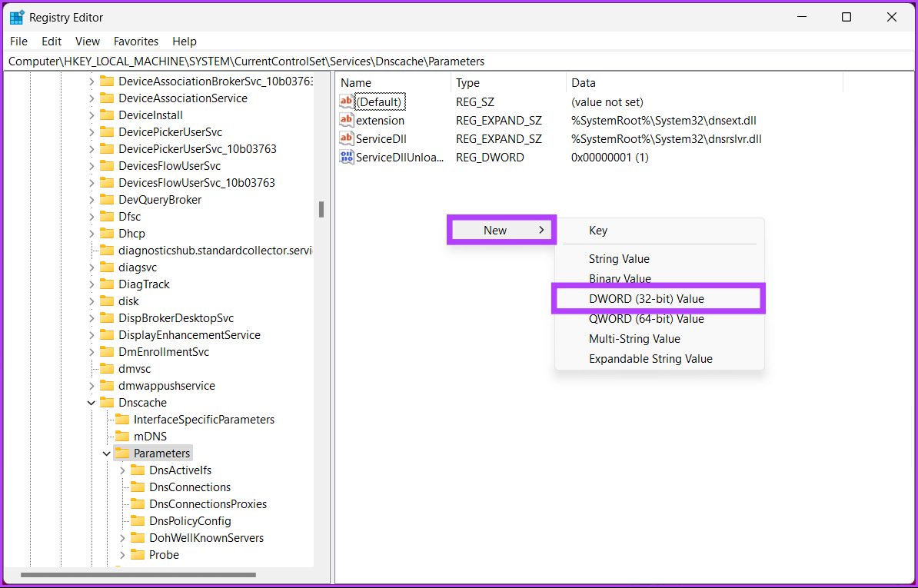Open the Help menu
The height and width of the screenshot is (588, 918).
[x=185, y=42]
